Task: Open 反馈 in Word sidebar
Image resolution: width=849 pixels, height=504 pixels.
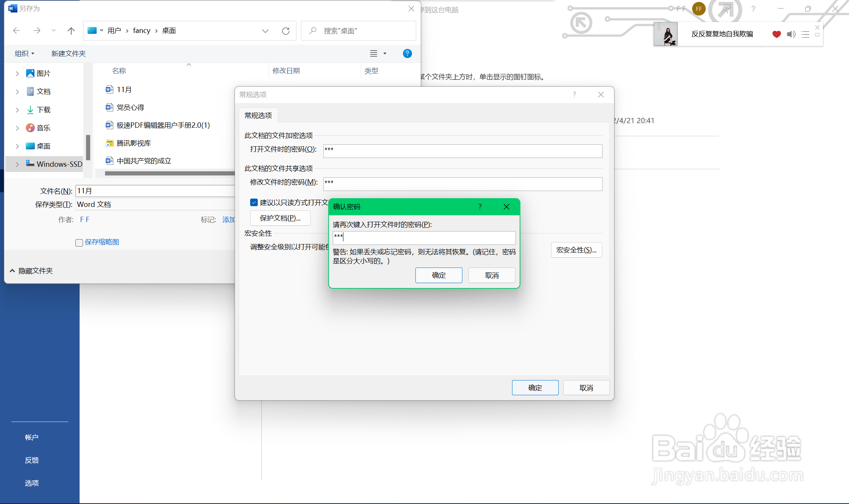Action: pos(32,460)
